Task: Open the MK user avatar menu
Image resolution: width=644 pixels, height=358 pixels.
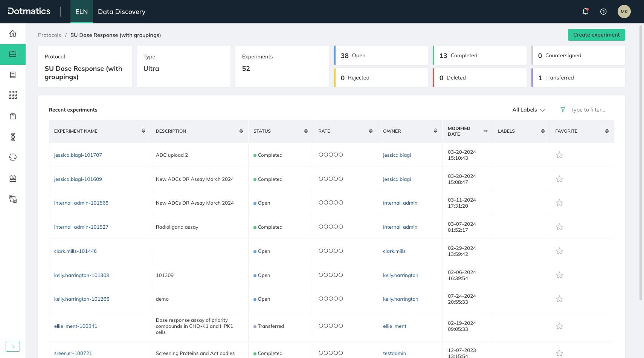Action: point(624,12)
